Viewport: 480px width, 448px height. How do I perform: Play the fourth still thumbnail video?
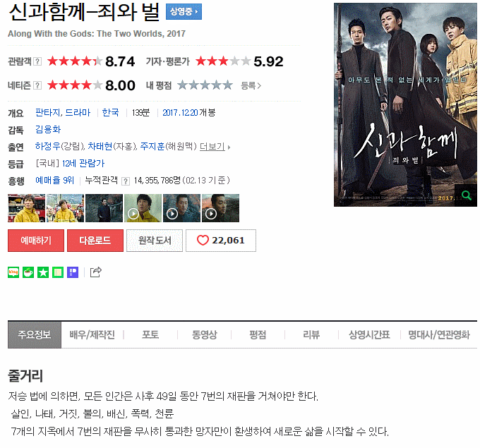click(x=143, y=208)
